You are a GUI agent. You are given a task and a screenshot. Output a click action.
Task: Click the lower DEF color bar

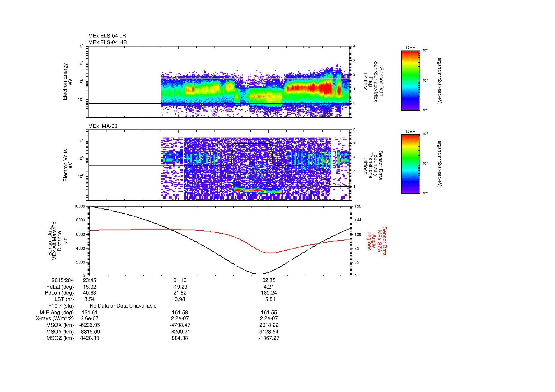point(410,164)
